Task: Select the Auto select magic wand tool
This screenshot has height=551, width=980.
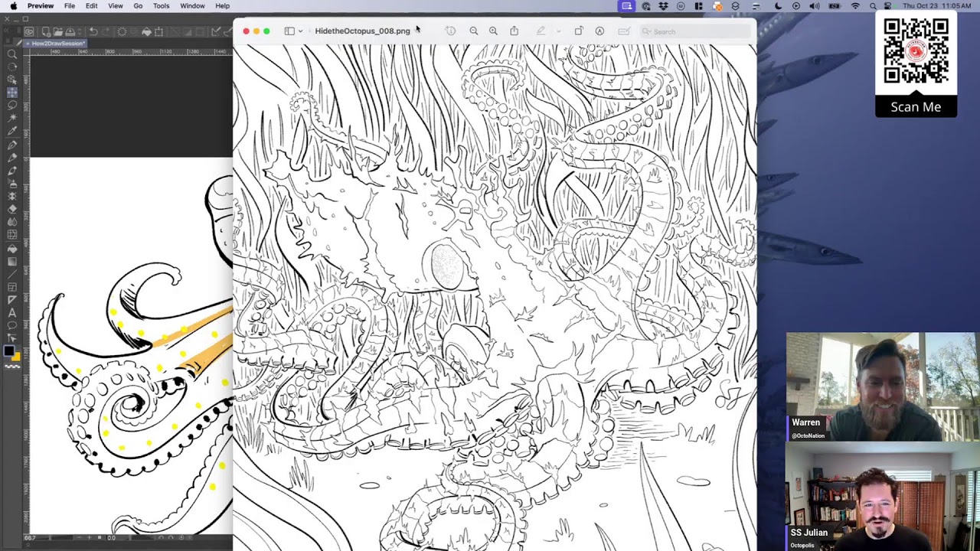Action: click(12, 116)
